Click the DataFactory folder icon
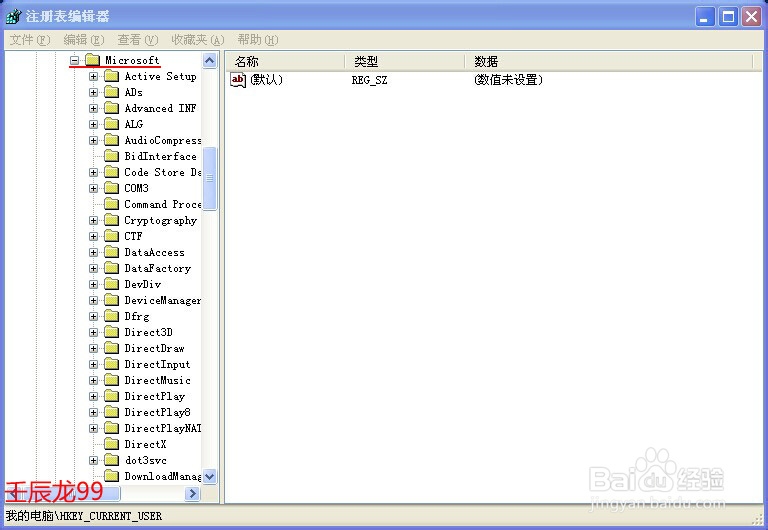The height and width of the screenshot is (530, 768). point(112,268)
